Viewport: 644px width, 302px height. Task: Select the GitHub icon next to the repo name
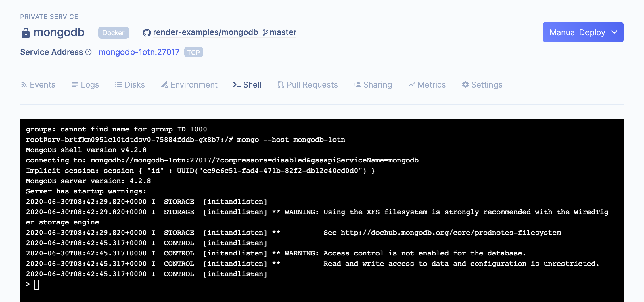pyautogui.click(x=147, y=32)
